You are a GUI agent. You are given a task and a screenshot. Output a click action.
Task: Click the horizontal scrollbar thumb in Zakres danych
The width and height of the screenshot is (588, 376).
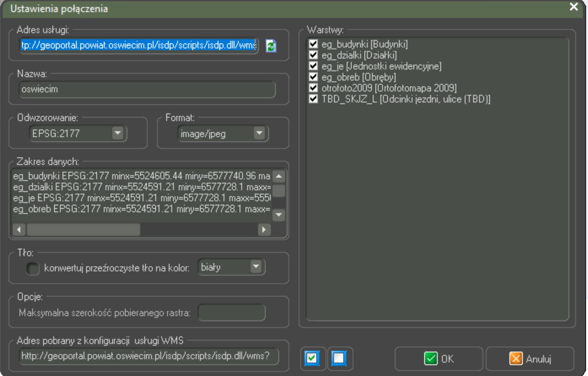pyautogui.click(x=83, y=229)
